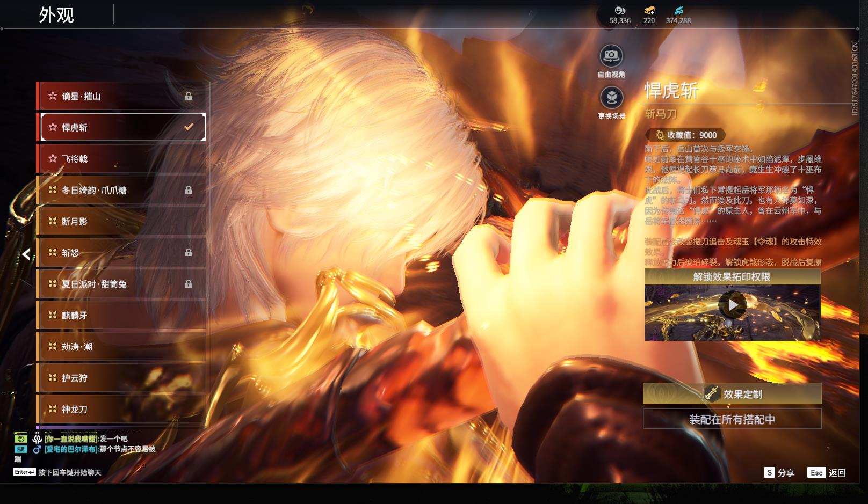
Task: Click the 解锁效果拓印权限 banner
Action: coord(732,277)
